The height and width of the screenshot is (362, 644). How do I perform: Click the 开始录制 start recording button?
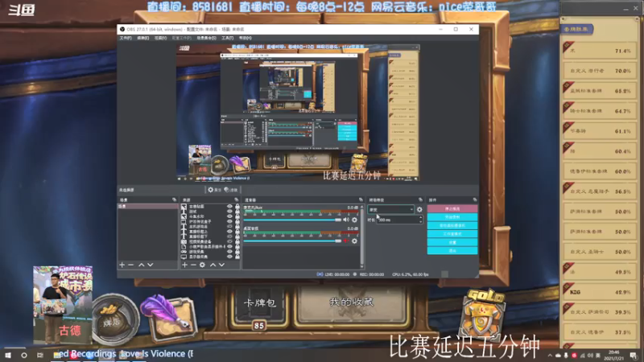pos(452,217)
